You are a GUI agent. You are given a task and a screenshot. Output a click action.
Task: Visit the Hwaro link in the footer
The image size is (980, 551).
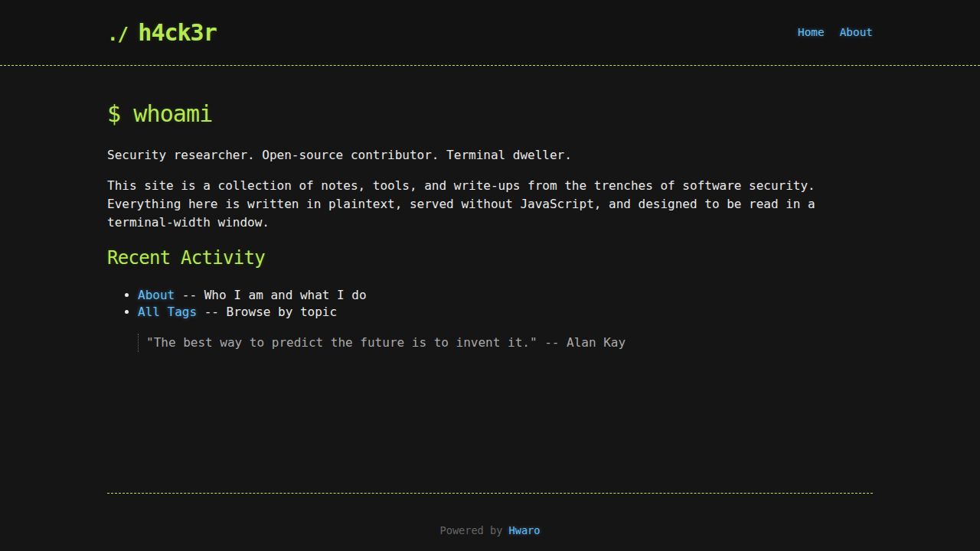tap(524, 530)
